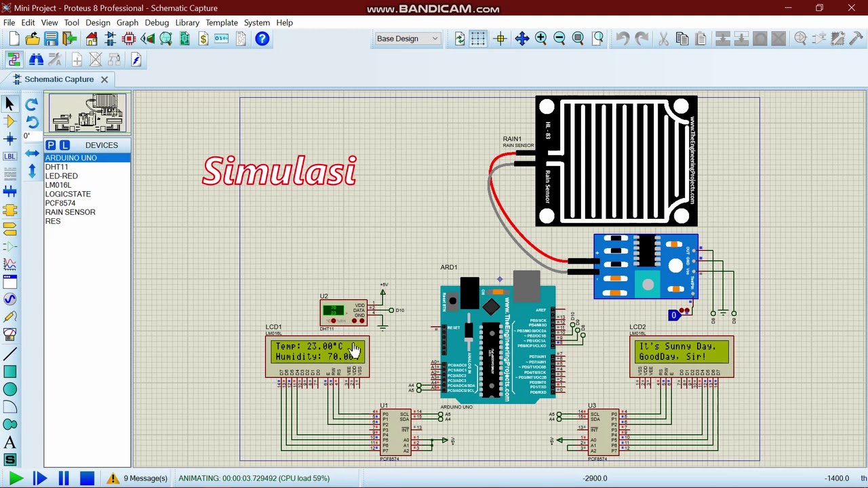Close the Schematic Capture tab
The height and width of the screenshot is (488, 868).
pos(104,79)
